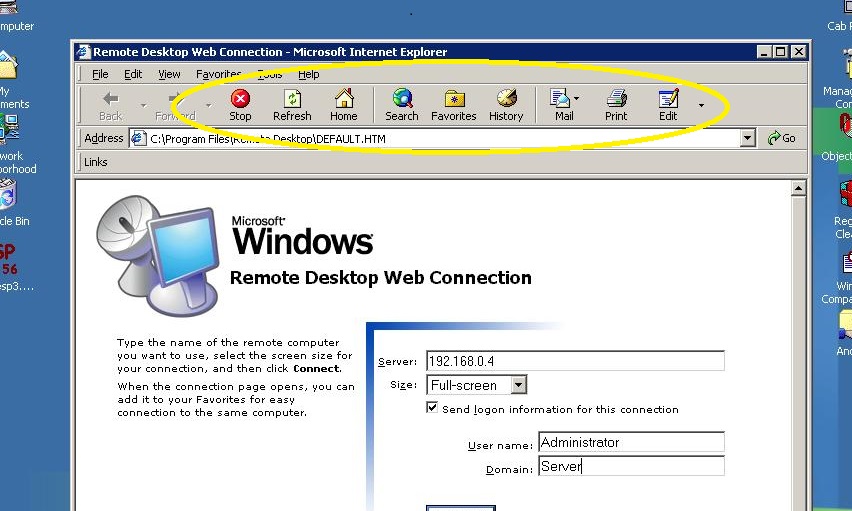This screenshot has width=852, height=511.
Task: Click the Mail toolbar icon
Action: click(x=560, y=105)
